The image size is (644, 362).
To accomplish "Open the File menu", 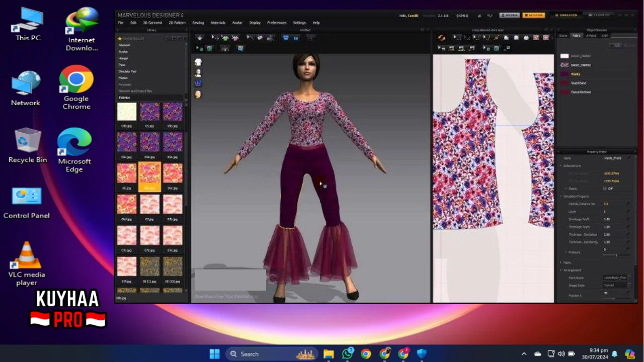I will pos(121,23).
